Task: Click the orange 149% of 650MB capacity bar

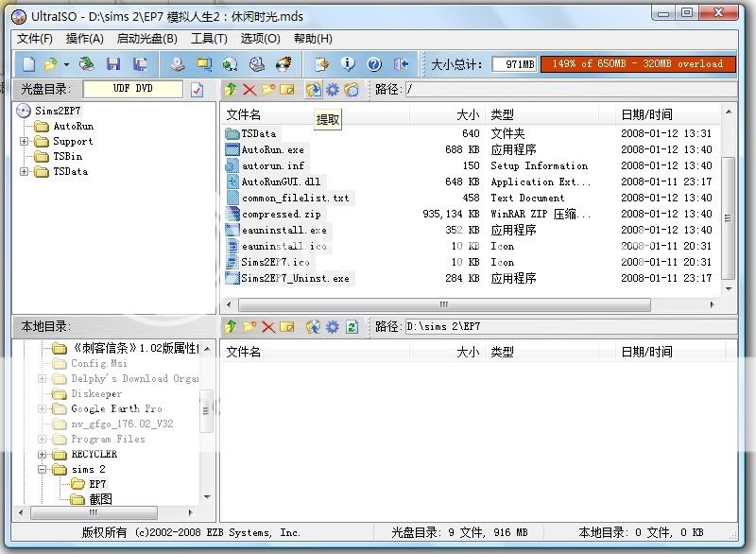Action: [x=638, y=64]
